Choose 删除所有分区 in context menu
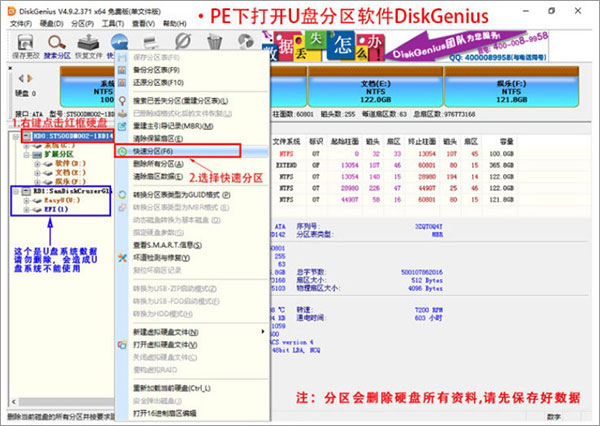The image size is (600, 426). pos(166,163)
